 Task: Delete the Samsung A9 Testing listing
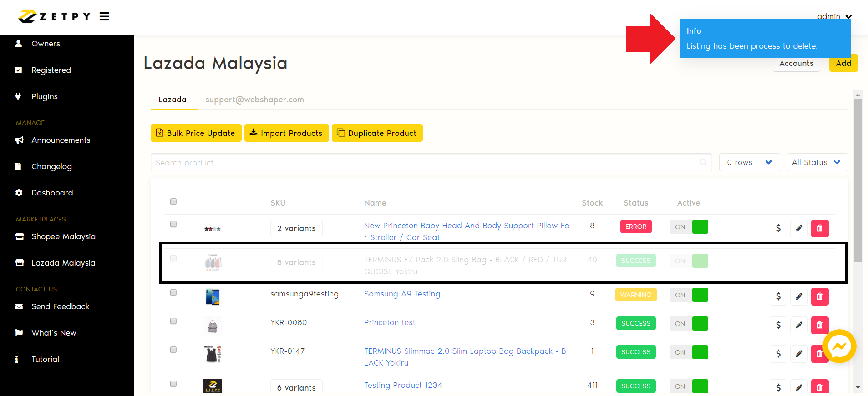pos(820,296)
